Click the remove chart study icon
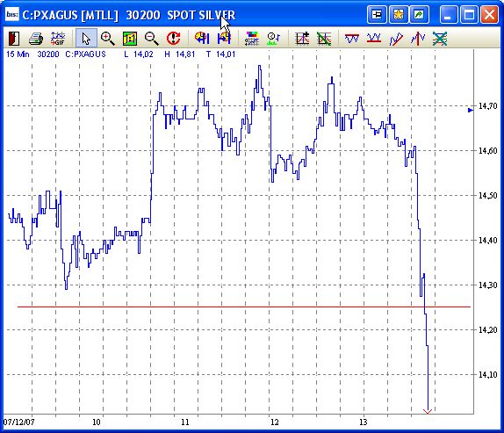This screenshot has width=504, height=433. pyautogui.click(x=324, y=39)
